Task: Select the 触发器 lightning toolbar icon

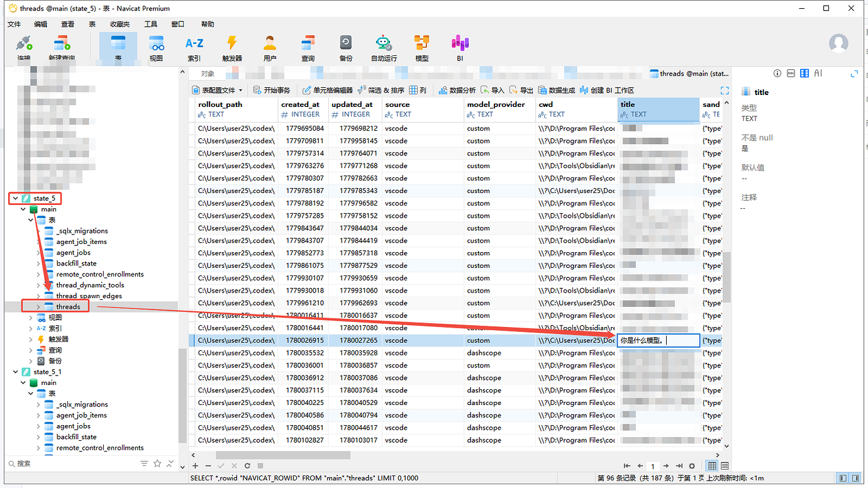Action: [231, 48]
